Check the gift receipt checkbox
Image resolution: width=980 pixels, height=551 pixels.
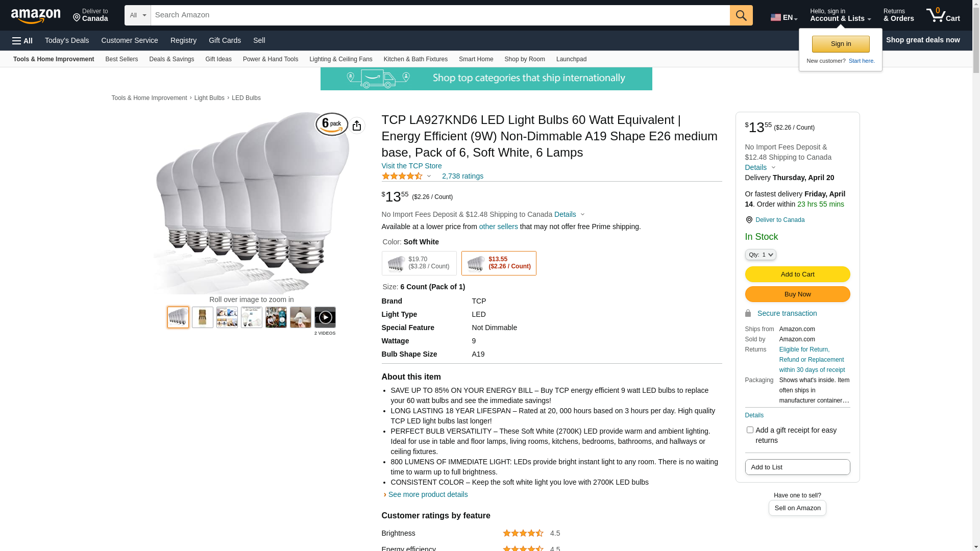click(x=750, y=430)
